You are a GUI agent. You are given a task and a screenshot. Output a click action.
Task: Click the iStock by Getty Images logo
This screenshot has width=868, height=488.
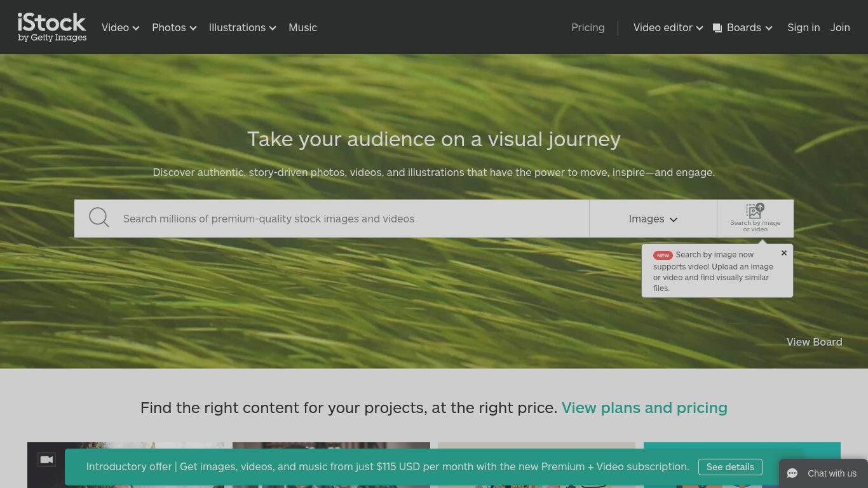pyautogui.click(x=52, y=27)
